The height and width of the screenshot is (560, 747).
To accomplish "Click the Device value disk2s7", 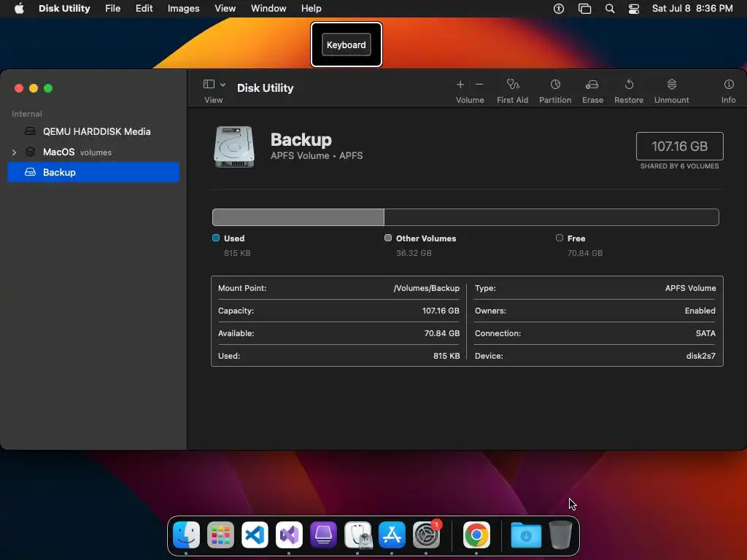I will tap(701, 356).
